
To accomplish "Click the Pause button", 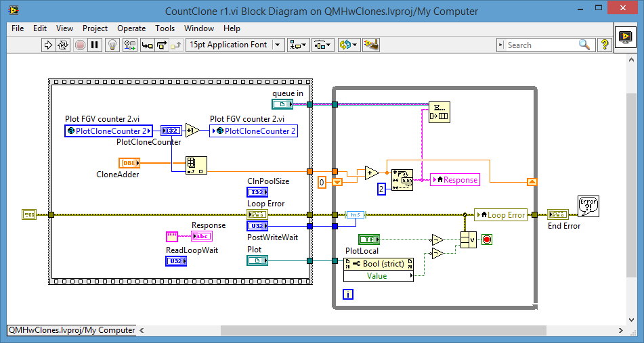I will (94, 45).
